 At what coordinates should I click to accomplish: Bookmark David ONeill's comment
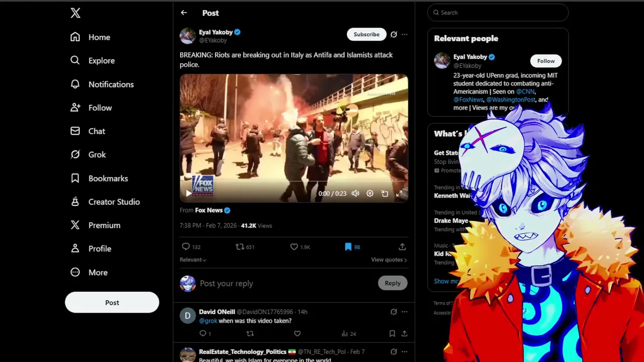tap(392, 333)
